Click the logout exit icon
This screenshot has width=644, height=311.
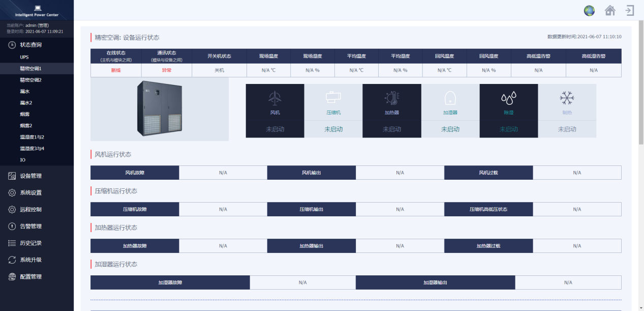coord(630,10)
